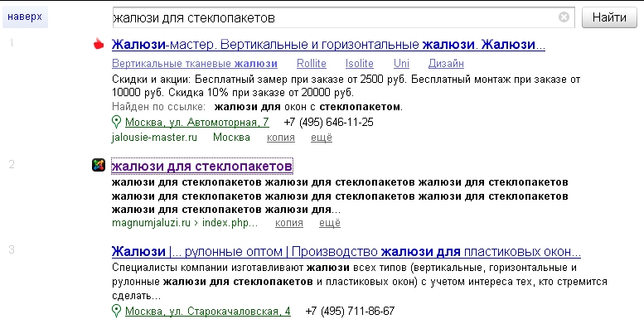Open the Rollite sitelink
This screenshot has width=644, height=329.
click(x=312, y=64)
